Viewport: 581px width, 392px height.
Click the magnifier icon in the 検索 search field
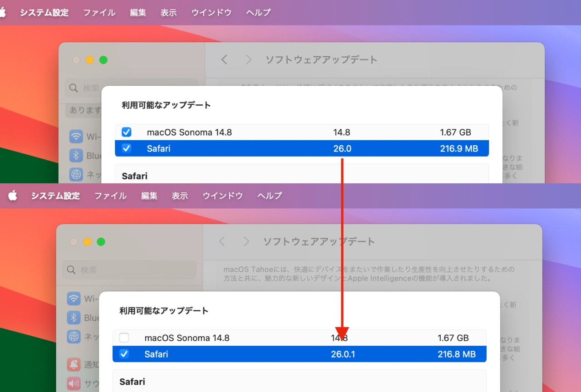click(73, 88)
